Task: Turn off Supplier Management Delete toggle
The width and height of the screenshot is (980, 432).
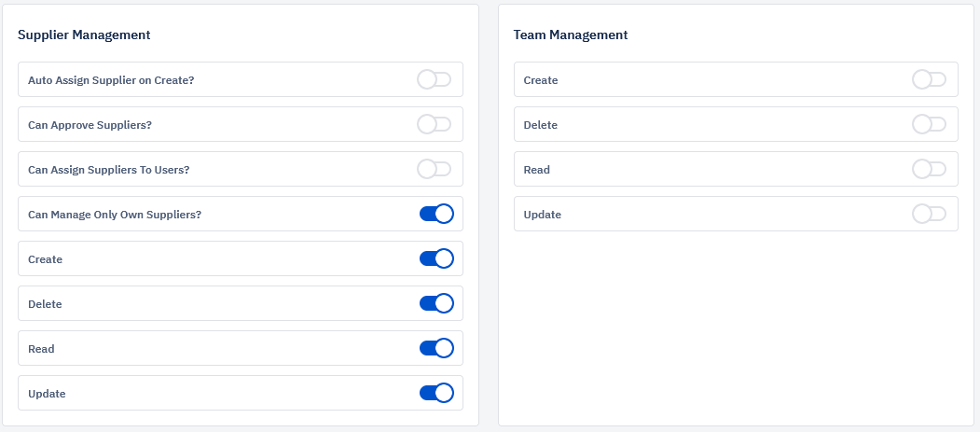Action: tap(436, 303)
